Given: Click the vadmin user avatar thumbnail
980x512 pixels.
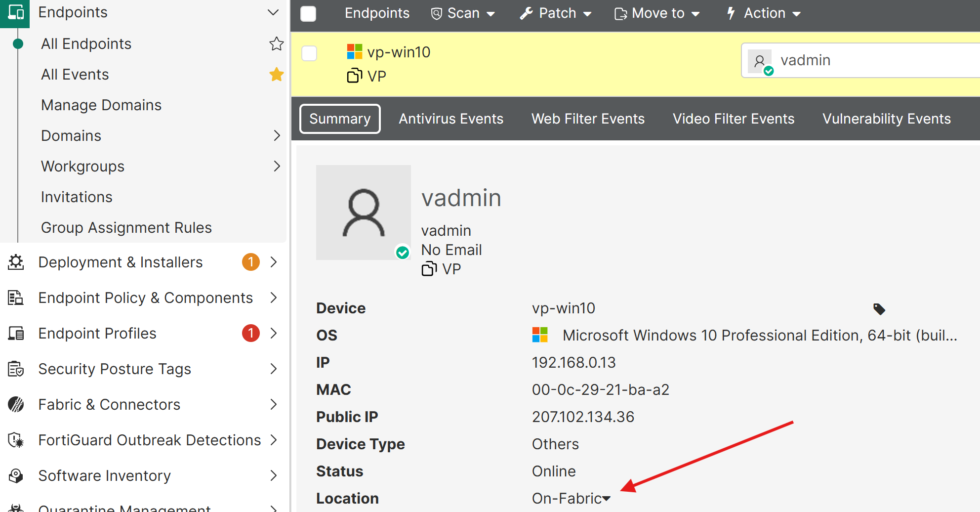Looking at the screenshot, I should point(760,61).
